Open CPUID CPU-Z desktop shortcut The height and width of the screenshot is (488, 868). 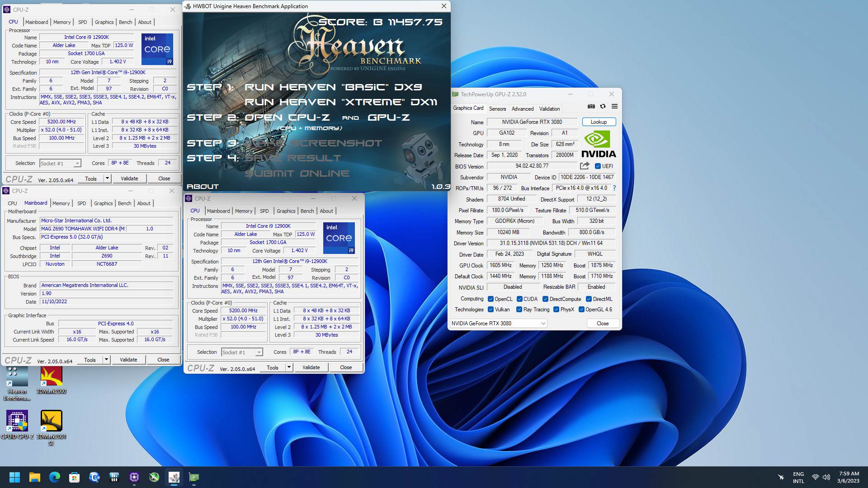(17, 425)
